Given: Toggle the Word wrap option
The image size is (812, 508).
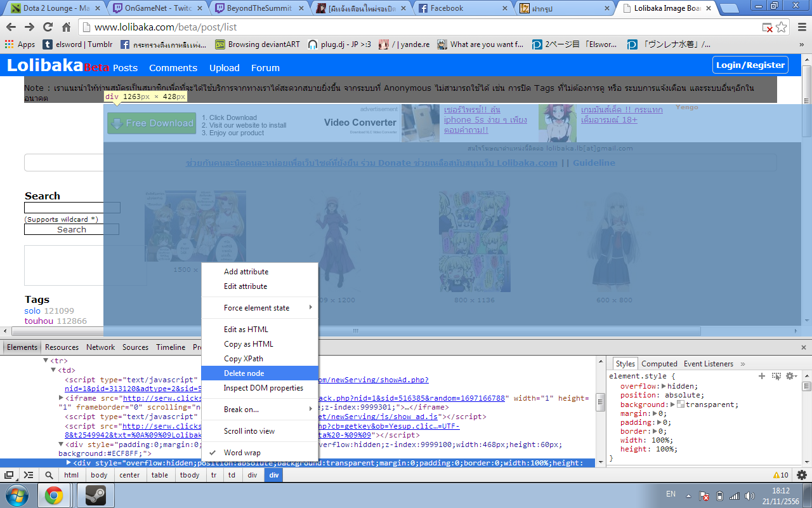Looking at the screenshot, I should click(x=259, y=453).
